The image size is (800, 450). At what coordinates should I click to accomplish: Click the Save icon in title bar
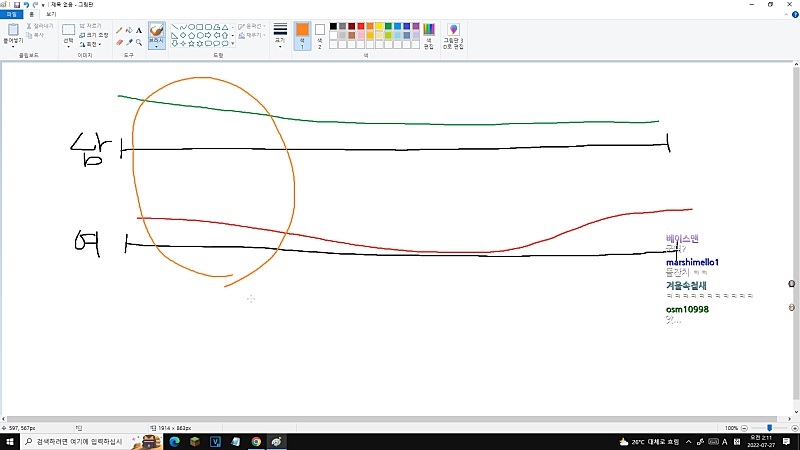coord(16,5)
